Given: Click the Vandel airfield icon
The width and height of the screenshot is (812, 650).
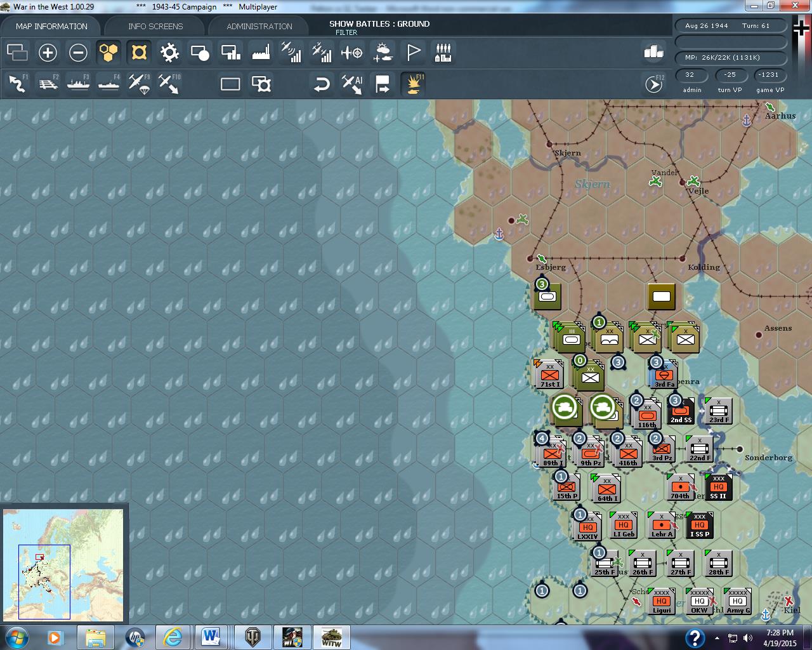Looking at the screenshot, I should pyautogui.click(x=656, y=182).
